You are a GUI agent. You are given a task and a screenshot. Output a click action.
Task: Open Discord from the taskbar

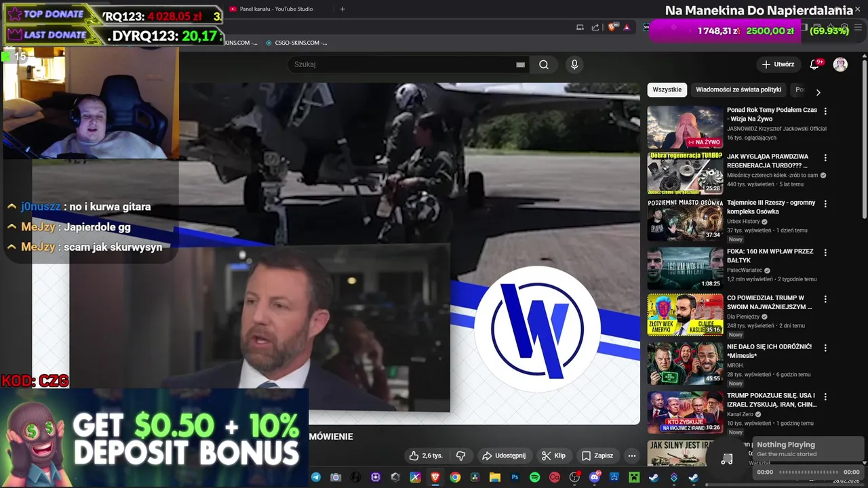point(595,477)
